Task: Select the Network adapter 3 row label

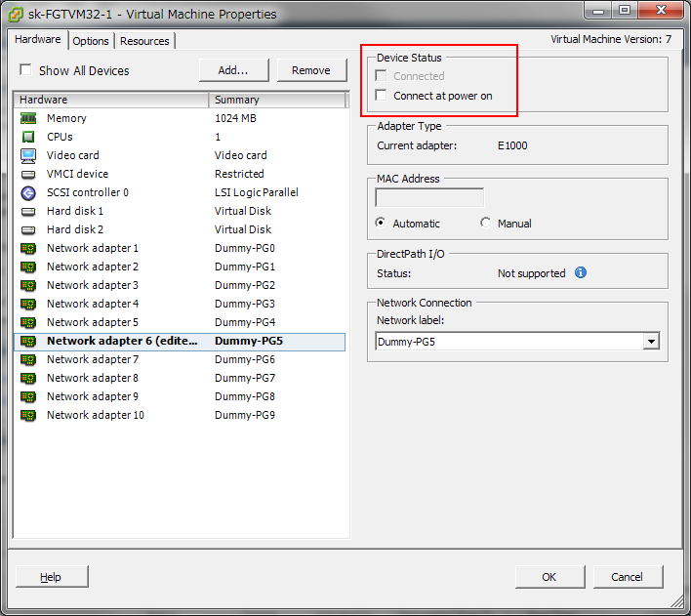Action: point(93,285)
